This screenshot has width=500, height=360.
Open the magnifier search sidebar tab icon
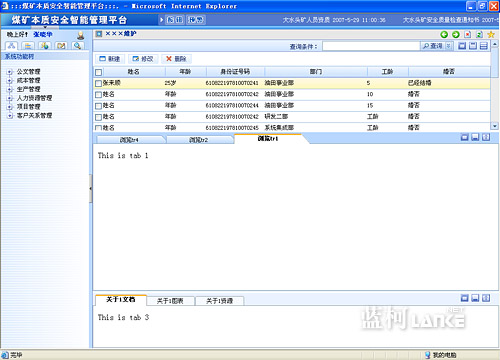(77, 46)
